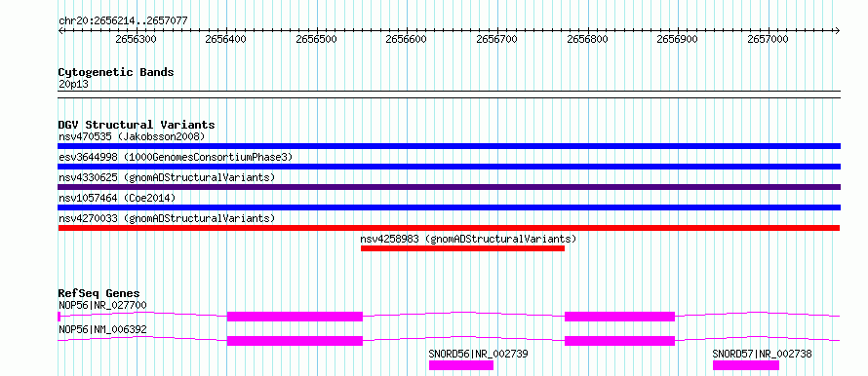Click the 2656300 ruler position label
The image size is (868, 376).
pos(137,39)
